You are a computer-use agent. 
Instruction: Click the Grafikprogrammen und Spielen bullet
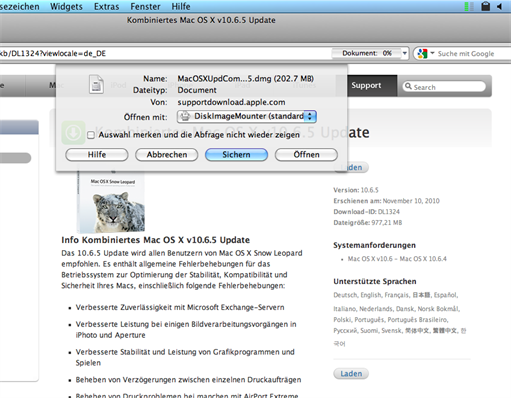[185, 357]
